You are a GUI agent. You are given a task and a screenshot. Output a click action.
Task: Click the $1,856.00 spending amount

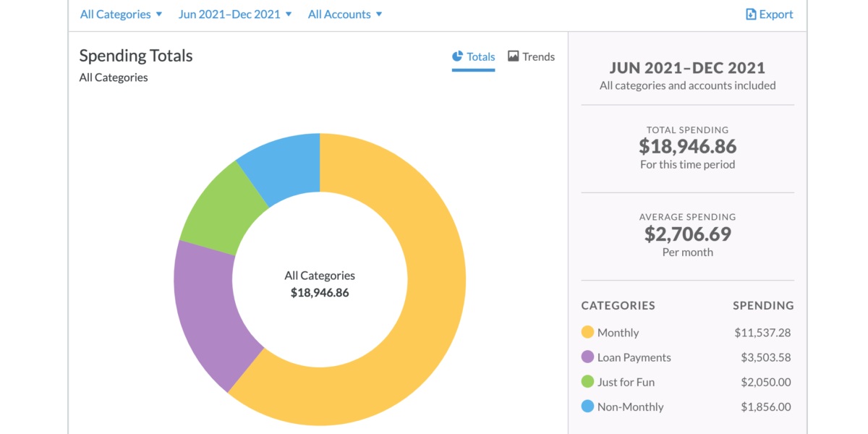(765, 407)
